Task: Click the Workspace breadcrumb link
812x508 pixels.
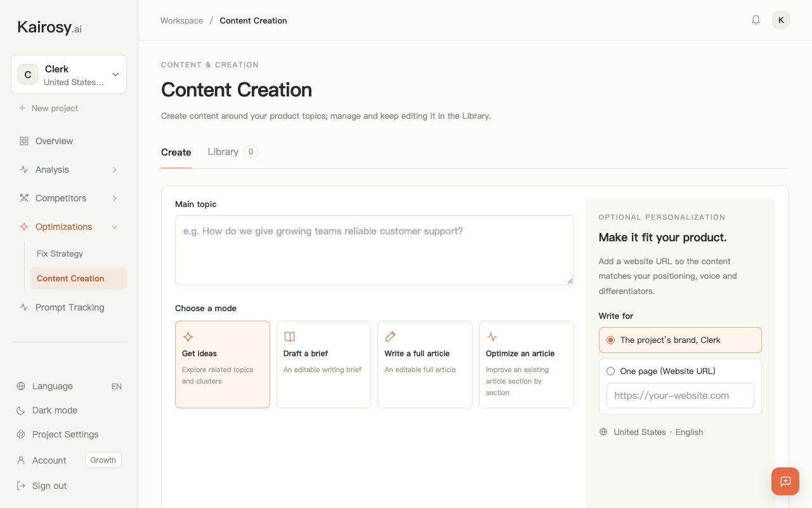Action: click(181, 20)
